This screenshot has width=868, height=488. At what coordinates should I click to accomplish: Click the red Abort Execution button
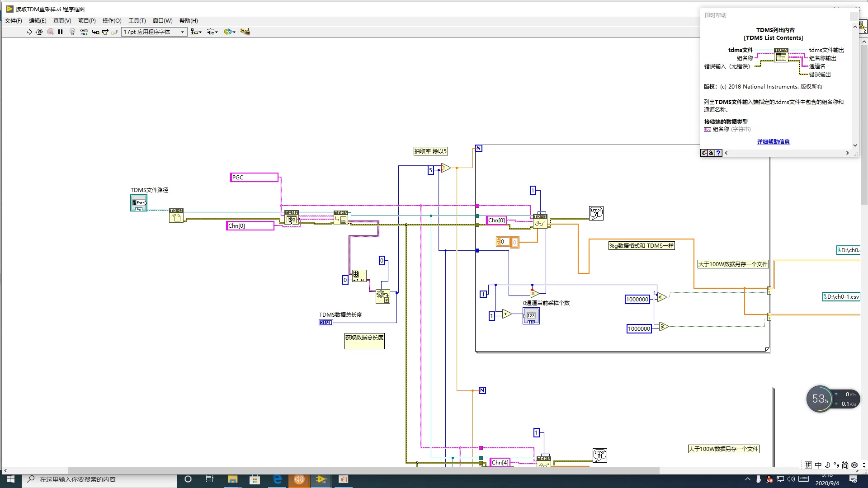(51, 32)
